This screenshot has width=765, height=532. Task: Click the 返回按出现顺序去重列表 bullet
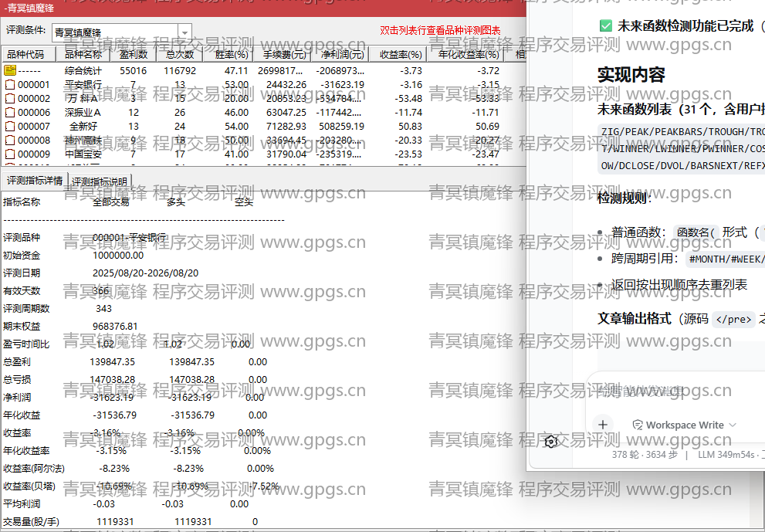click(679, 285)
